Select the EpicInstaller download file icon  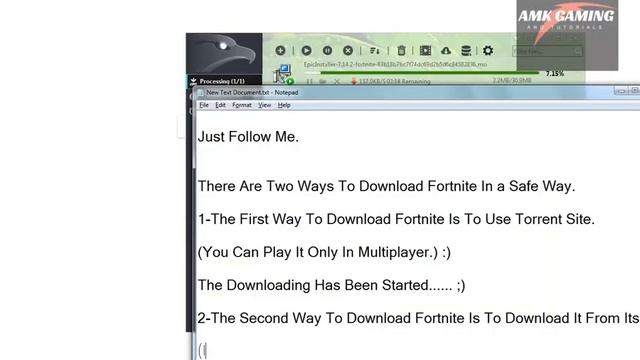tap(283, 74)
